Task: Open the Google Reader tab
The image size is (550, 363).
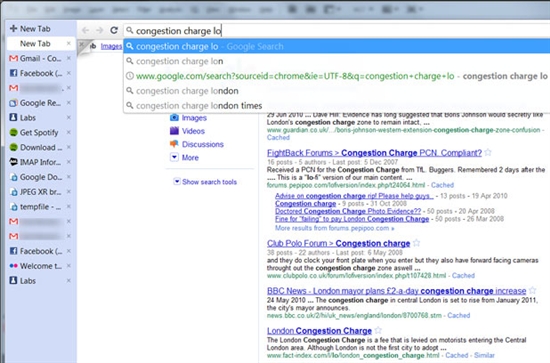Action: coord(35,103)
